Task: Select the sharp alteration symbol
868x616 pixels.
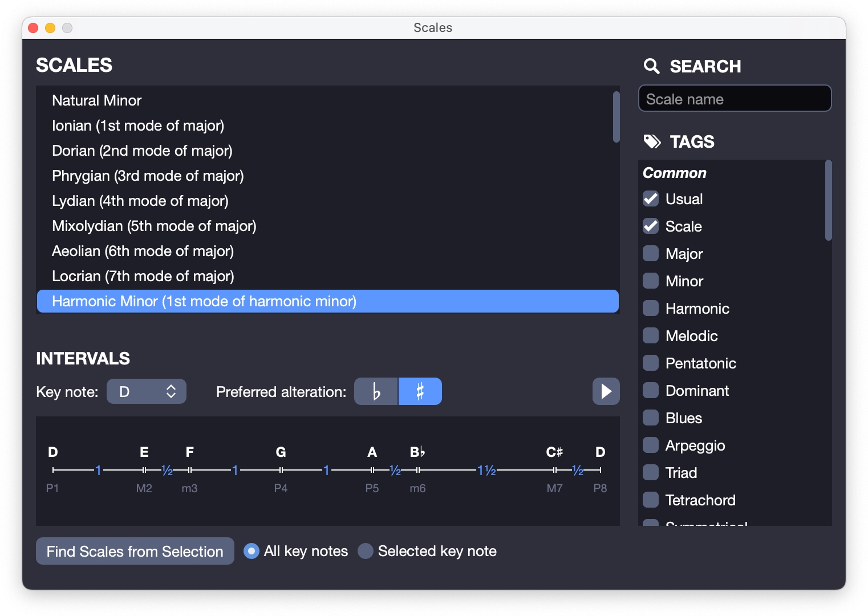Action: coord(420,391)
